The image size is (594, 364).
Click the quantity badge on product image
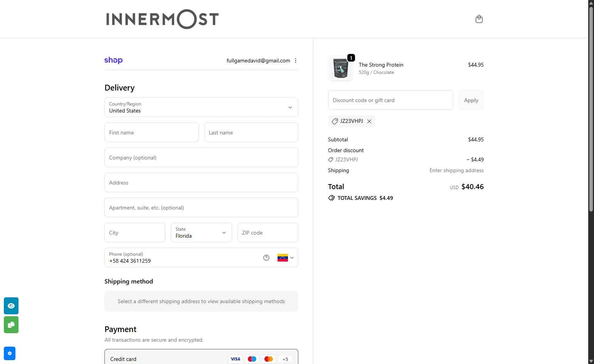[x=351, y=58]
